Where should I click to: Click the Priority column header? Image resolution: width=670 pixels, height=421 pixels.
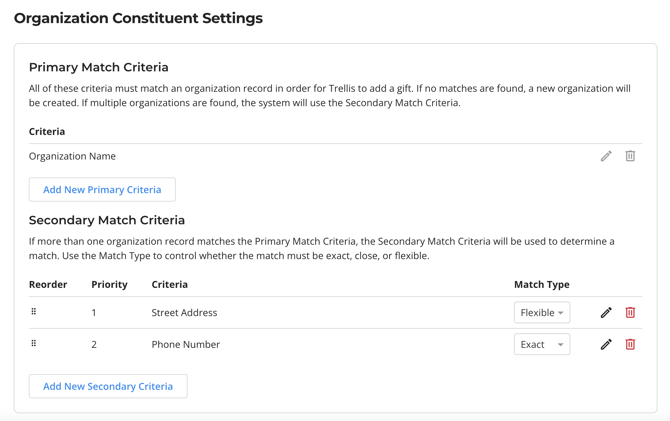(x=109, y=285)
